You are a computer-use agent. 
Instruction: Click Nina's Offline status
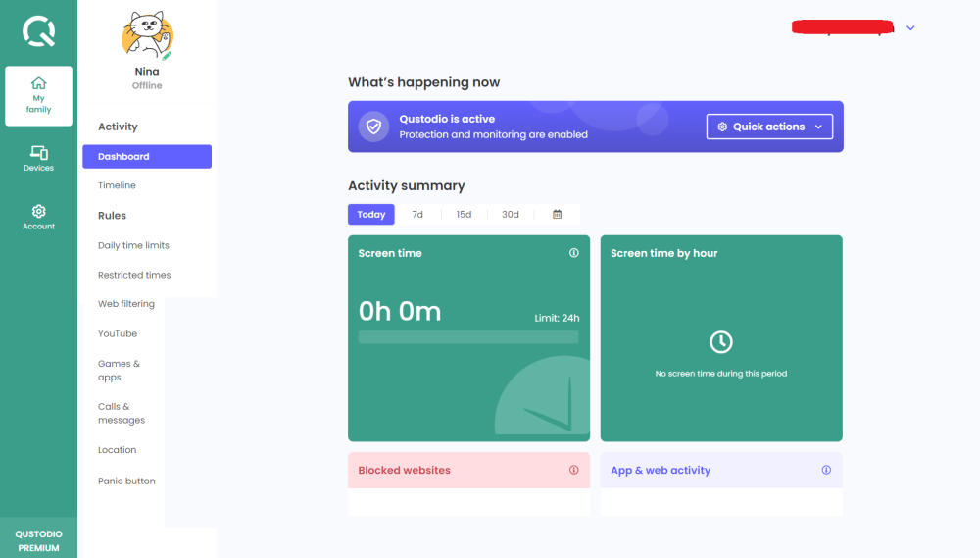(x=147, y=85)
